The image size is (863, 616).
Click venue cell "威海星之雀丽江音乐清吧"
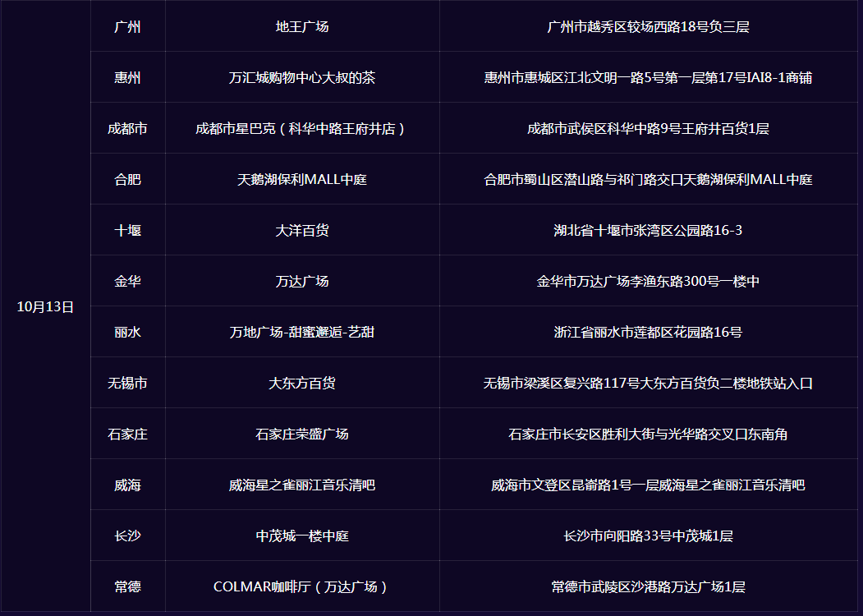[302, 485]
